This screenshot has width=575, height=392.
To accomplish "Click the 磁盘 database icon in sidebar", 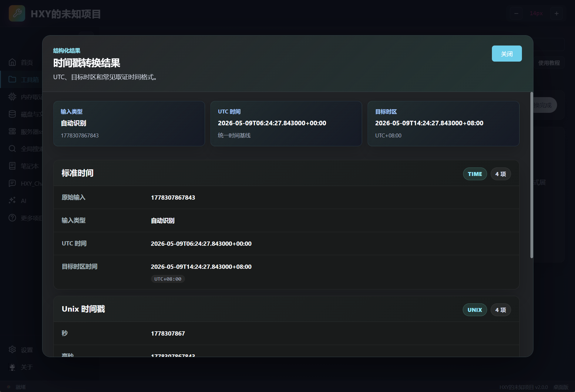I will pyautogui.click(x=12, y=114).
